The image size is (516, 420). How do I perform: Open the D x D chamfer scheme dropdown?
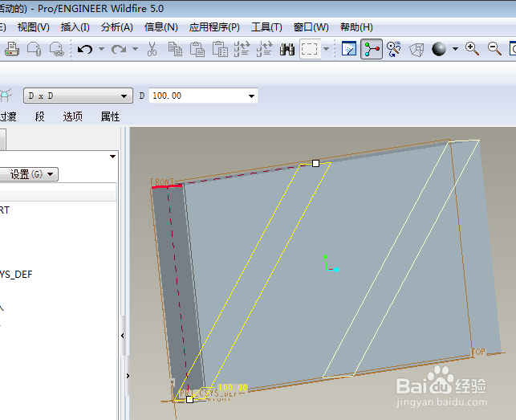click(78, 96)
